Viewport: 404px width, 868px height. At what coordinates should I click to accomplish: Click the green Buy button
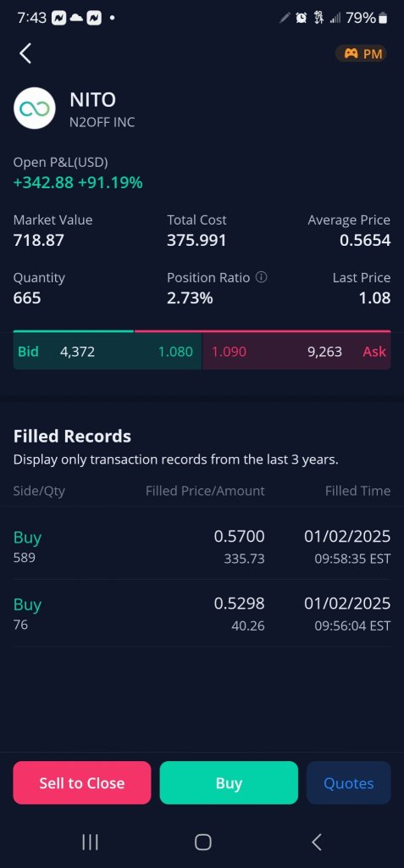[x=229, y=782]
